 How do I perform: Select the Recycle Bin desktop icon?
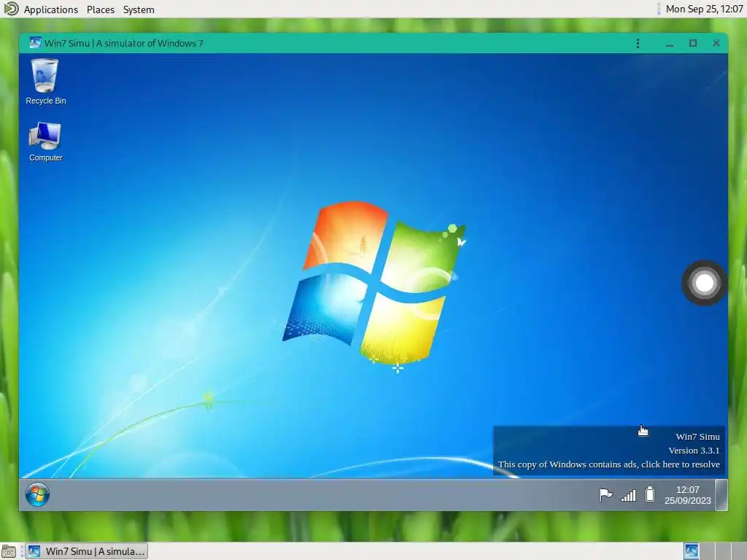click(x=45, y=82)
